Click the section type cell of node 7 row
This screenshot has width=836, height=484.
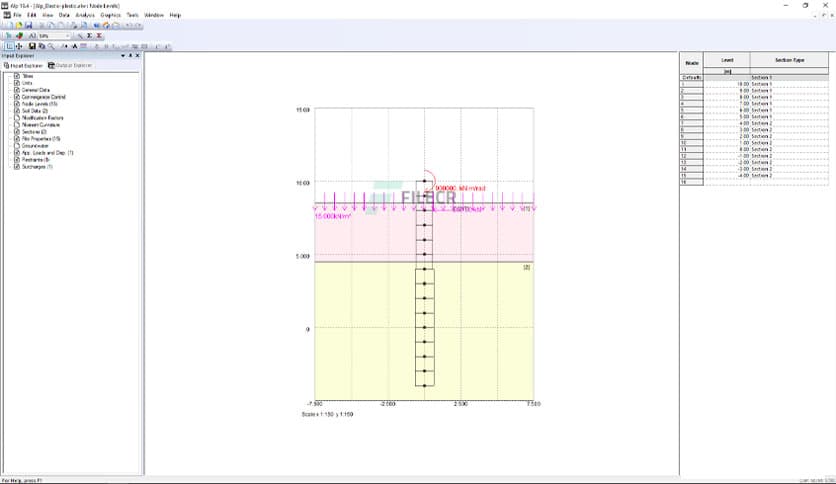click(x=790, y=123)
